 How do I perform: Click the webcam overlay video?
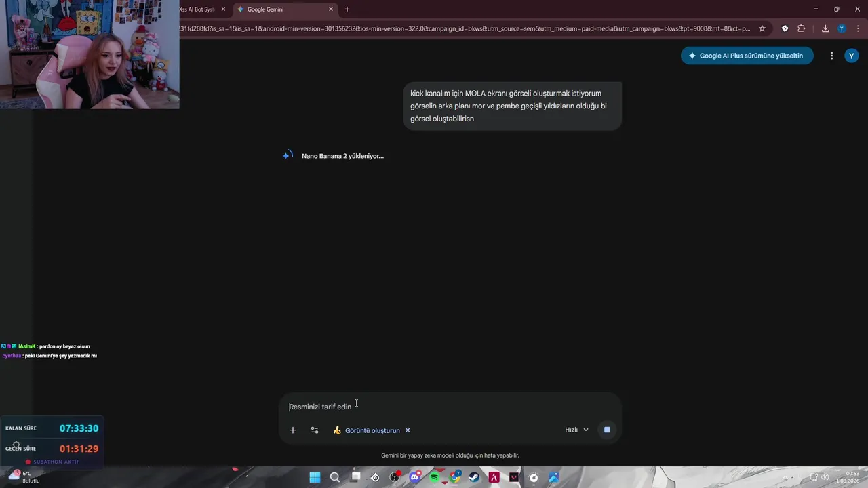(x=90, y=54)
